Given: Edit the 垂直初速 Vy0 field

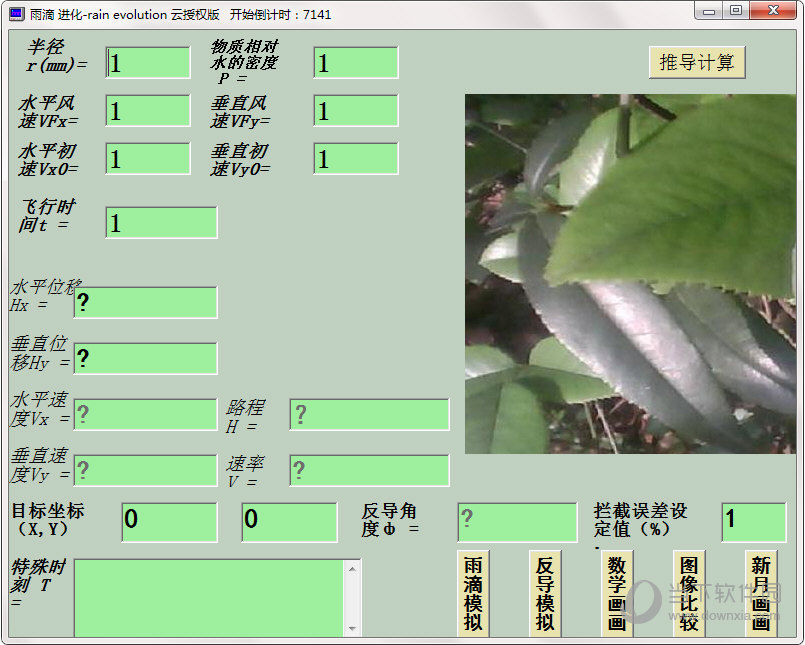Looking at the screenshot, I should point(356,159).
